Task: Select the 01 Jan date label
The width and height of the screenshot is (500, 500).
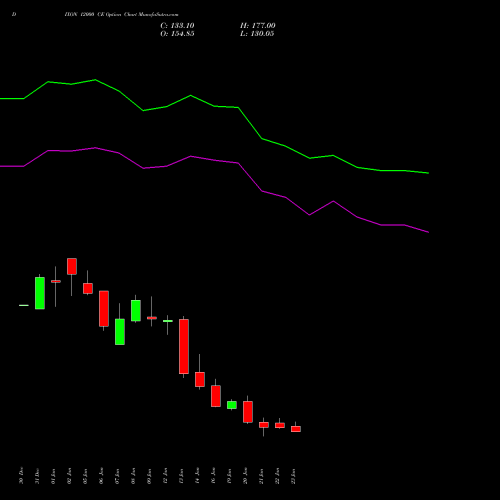Action: (53, 476)
